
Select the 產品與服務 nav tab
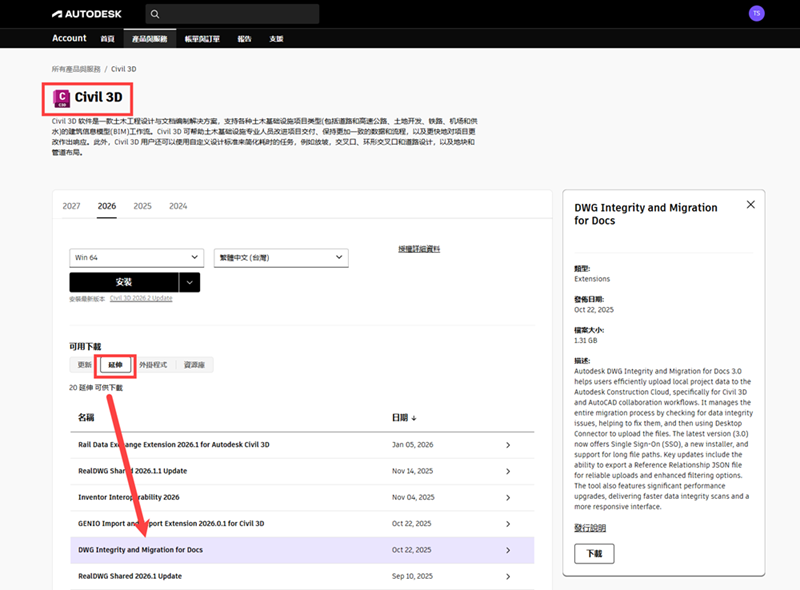pyautogui.click(x=149, y=39)
